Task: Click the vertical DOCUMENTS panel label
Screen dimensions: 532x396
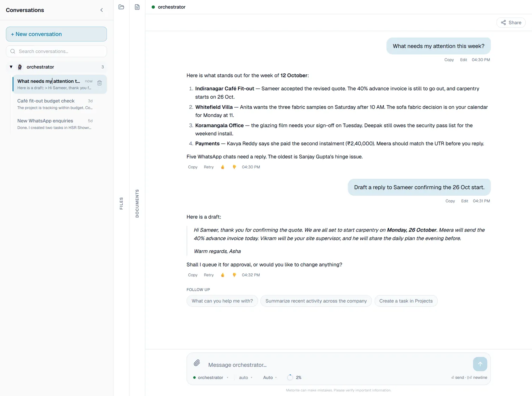Action: (137, 203)
